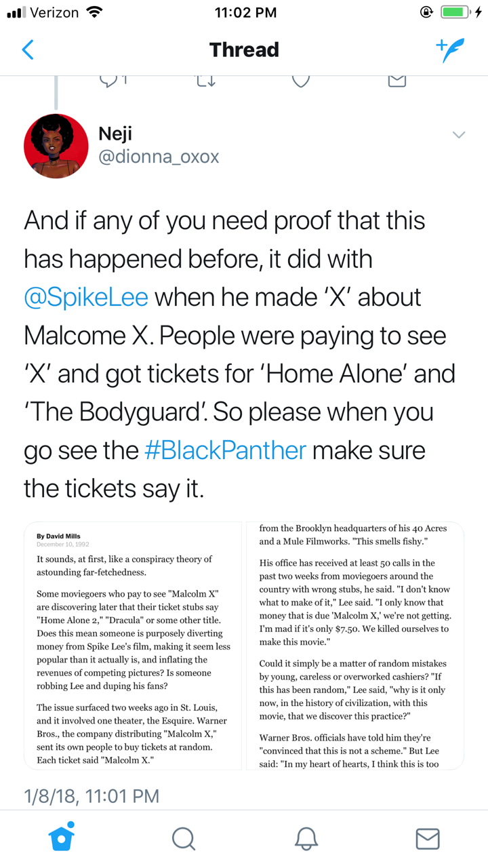This screenshot has width=488, height=868.
Task: Tap the battery icon in status bar
Action: [x=455, y=12]
